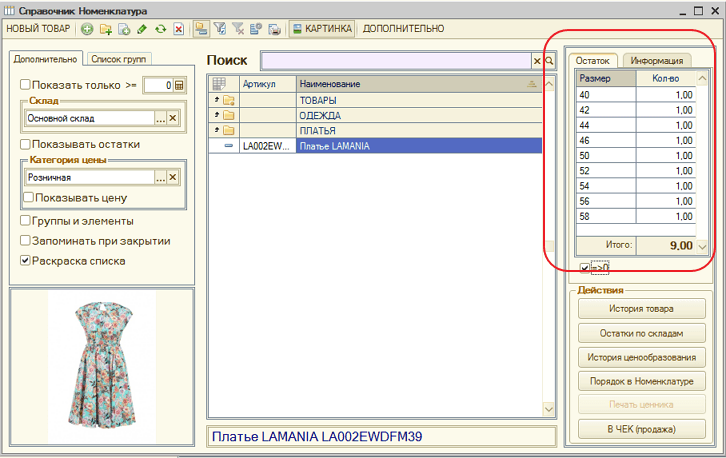Click the Размер column header
The image size is (726, 458).
606,78
